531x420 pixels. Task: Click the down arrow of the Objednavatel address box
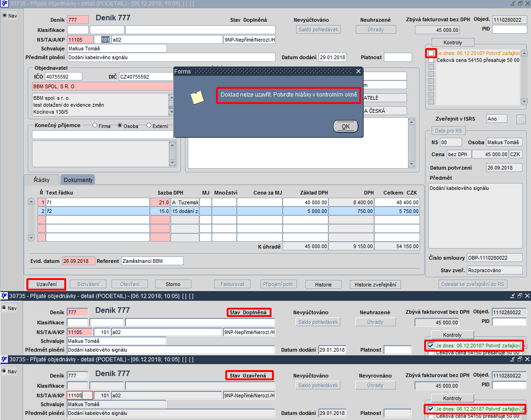171,112
